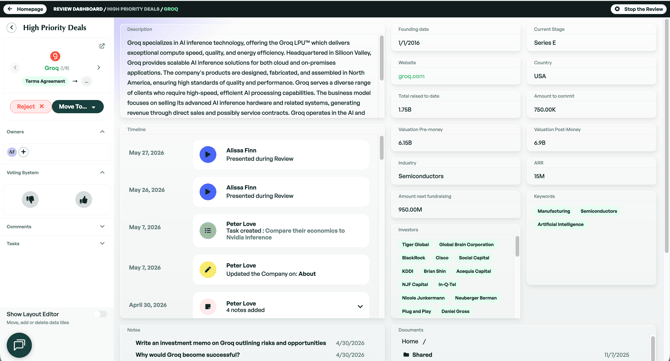670x361 pixels.
Task: Open the Move To dropdown
Action: point(78,106)
